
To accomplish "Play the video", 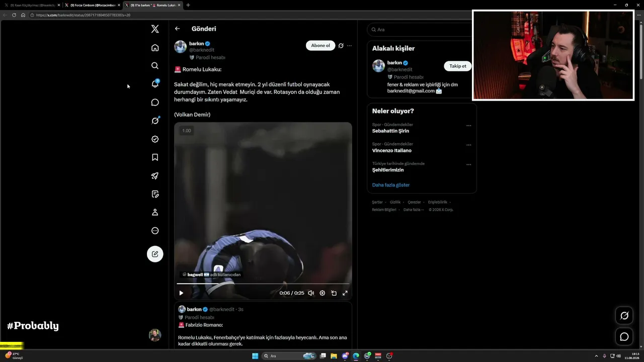I will [x=181, y=293].
